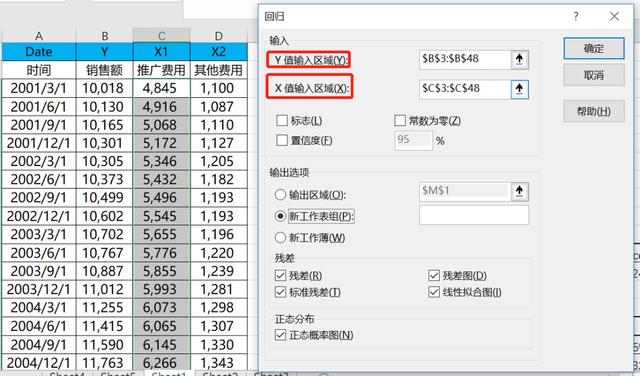
Task: Click the date cell 2001/3/1
Action: [39, 88]
